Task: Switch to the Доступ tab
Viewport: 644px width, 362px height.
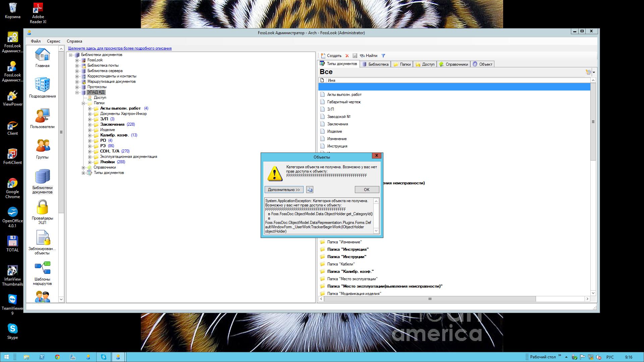Action: point(425,64)
